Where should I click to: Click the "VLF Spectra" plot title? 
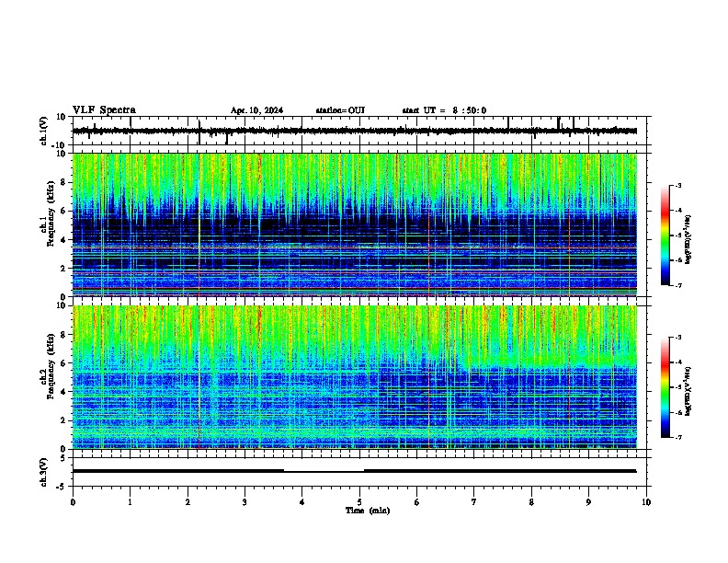[104, 110]
